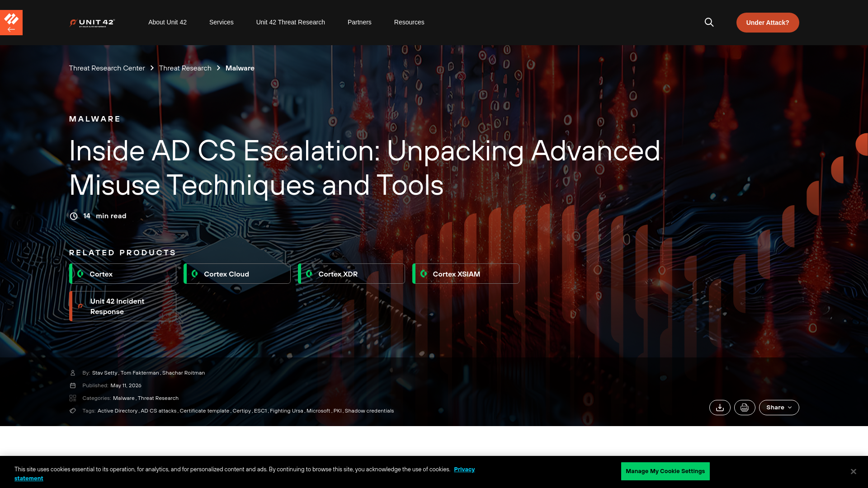The width and height of the screenshot is (868, 488).
Task: Open the Privacy statement link
Action: coord(464,469)
